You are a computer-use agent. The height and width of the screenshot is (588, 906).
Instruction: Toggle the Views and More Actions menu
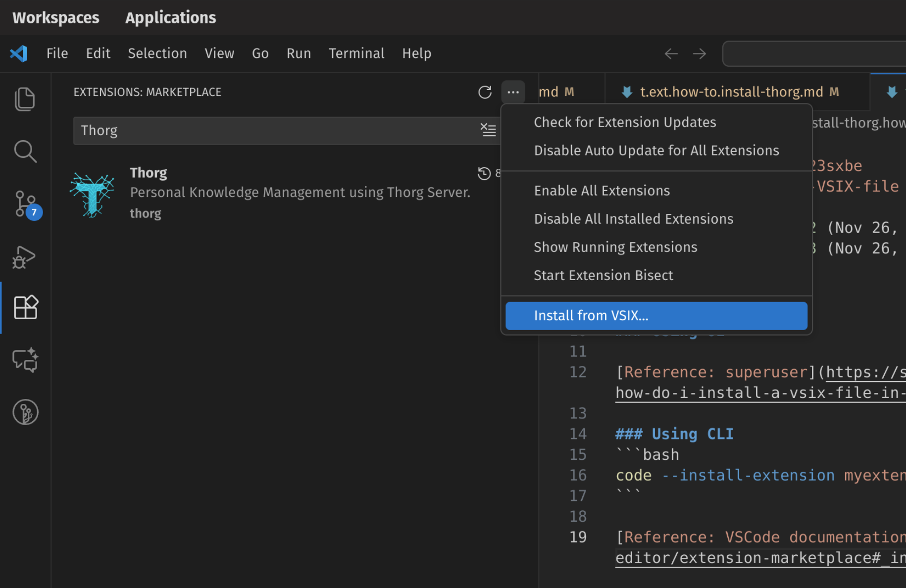513,92
